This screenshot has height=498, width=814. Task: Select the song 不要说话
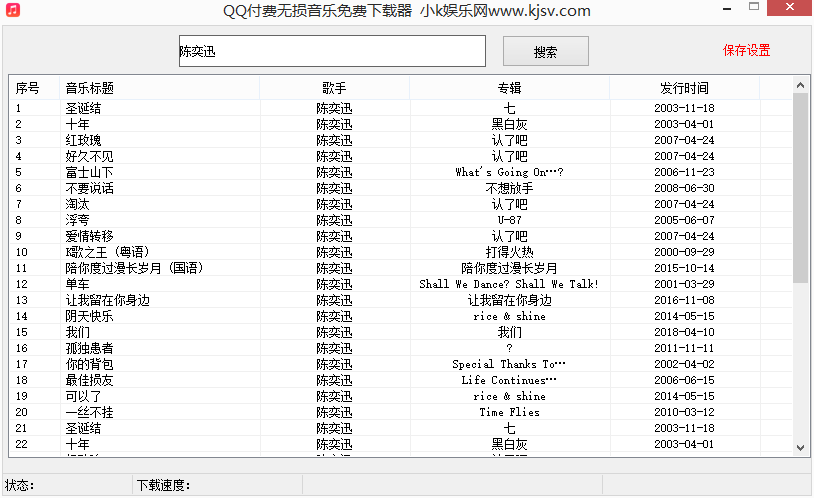tap(89, 189)
